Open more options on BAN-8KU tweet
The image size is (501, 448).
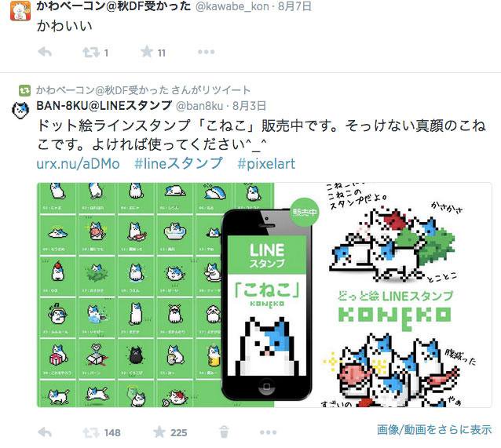[x=268, y=432]
